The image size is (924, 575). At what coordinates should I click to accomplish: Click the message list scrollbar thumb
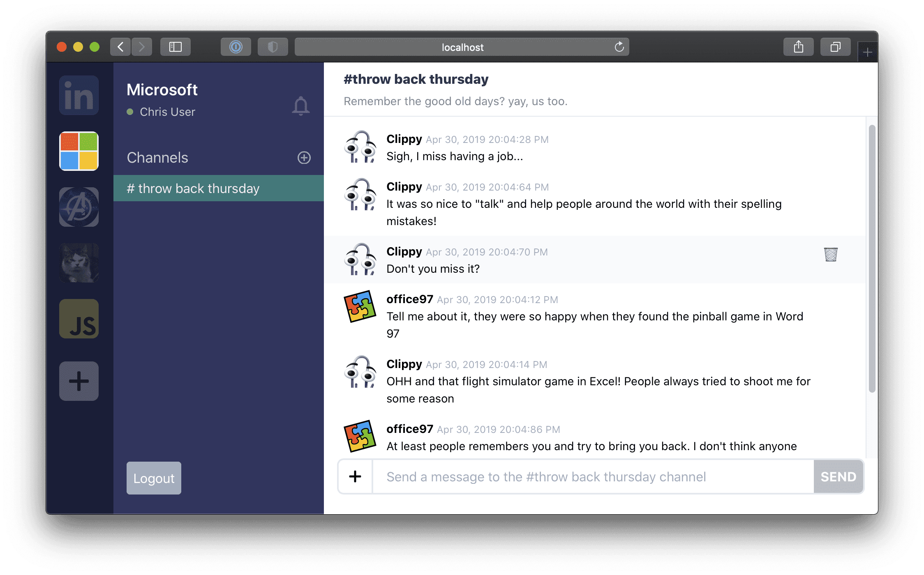tap(872, 259)
